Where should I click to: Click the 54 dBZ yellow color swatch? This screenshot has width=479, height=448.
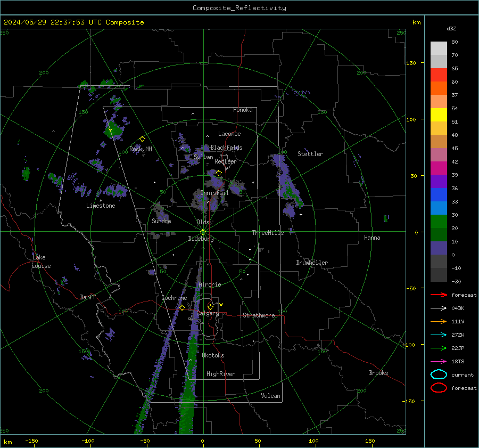439,115
